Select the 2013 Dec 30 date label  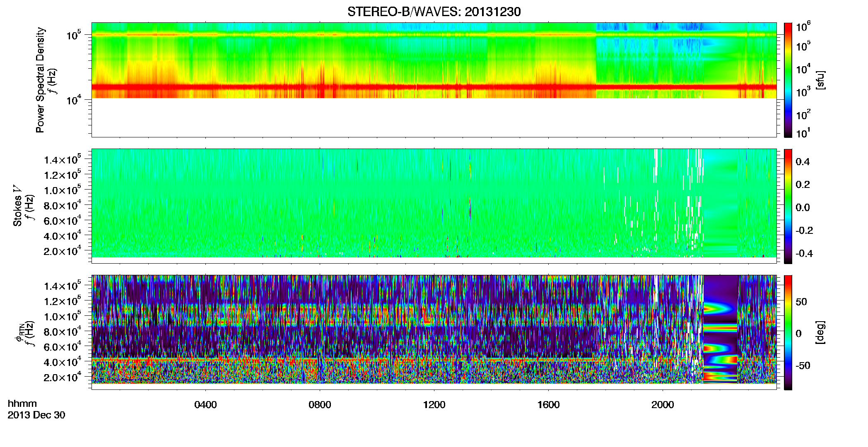tap(36, 415)
